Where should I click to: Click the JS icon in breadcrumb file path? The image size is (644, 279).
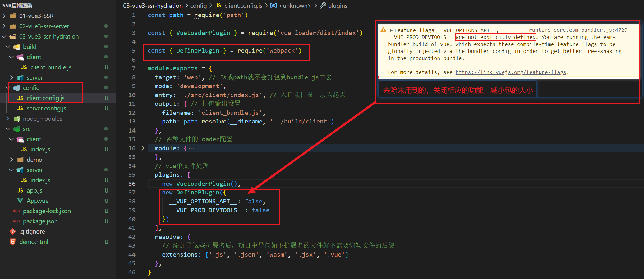coord(218,6)
